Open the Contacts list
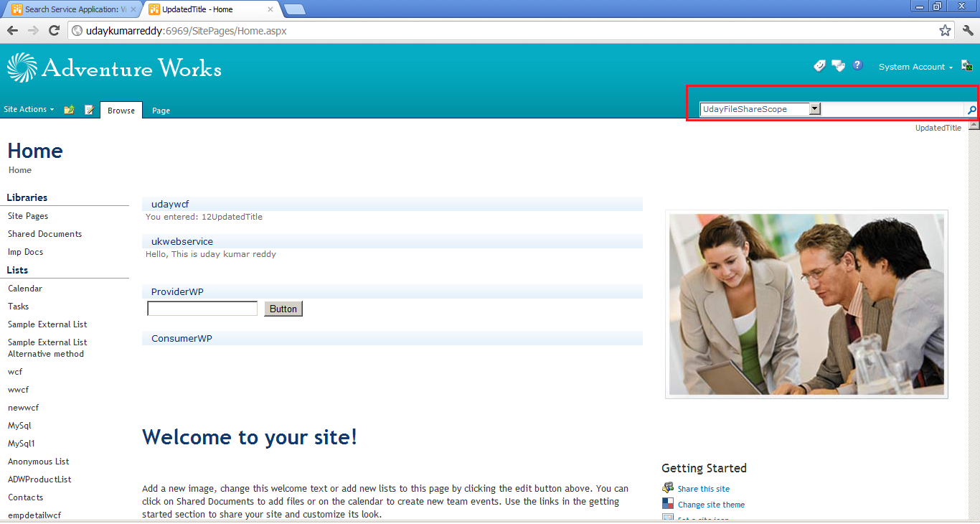Viewport: 980px width, 524px height. (x=26, y=497)
